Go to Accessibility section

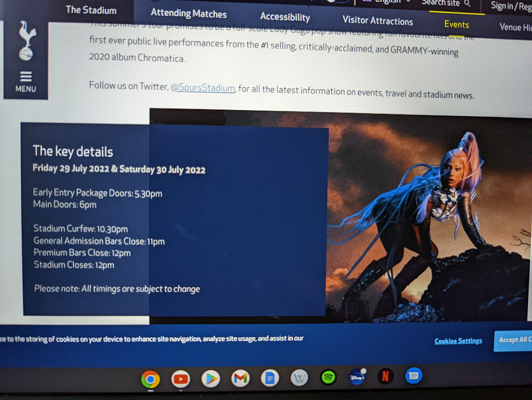[285, 17]
